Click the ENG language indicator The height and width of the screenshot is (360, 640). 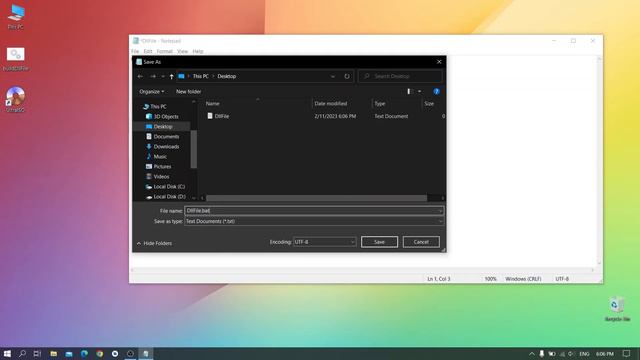tap(584, 354)
